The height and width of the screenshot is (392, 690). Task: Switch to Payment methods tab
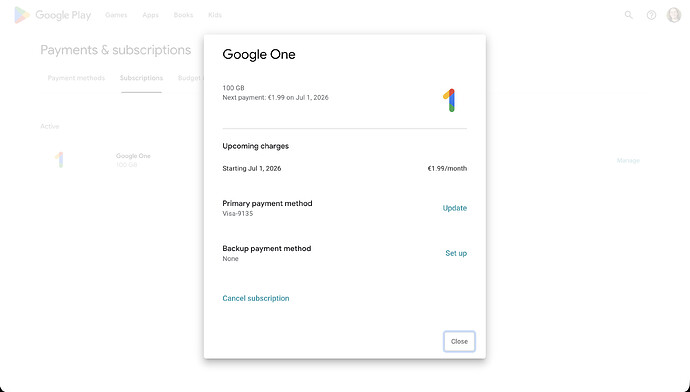(x=76, y=78)
